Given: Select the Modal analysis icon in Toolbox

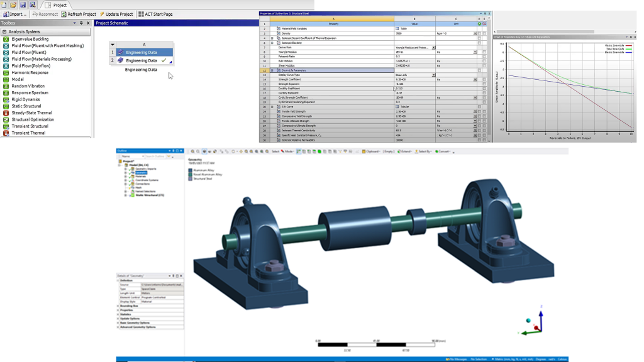Looking at the screenshot, I should pos(6,79).
